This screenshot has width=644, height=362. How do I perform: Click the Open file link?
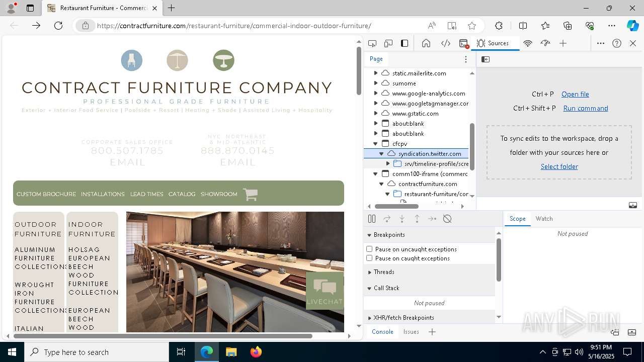coord(575,94)
